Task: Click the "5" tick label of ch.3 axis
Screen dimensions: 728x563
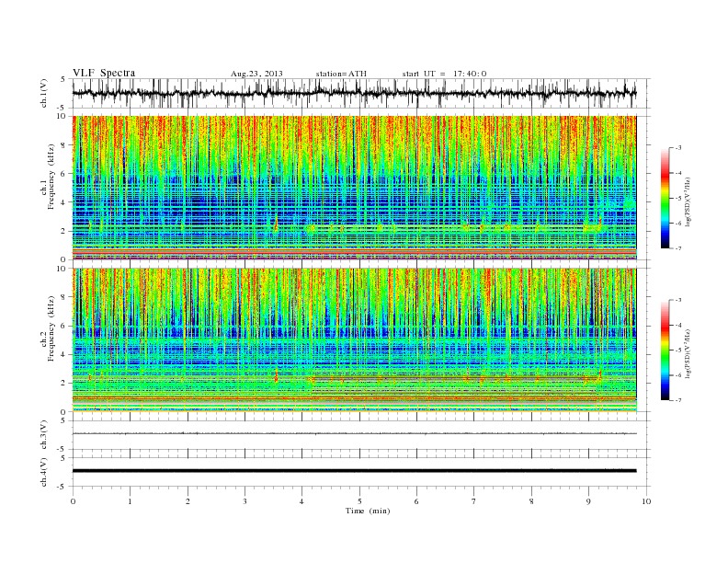Action: click(64, 420)
